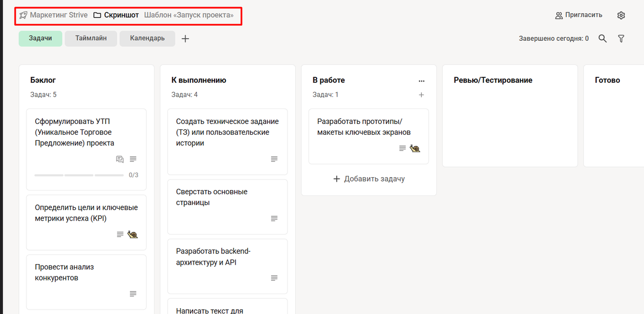Open comments icon on the УТП card

pyautogui.click(x=119, y=159)
